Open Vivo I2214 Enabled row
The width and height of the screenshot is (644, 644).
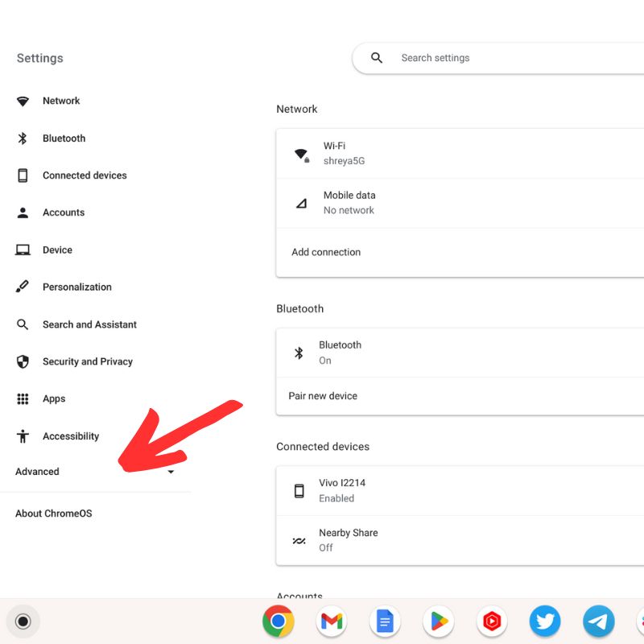pos(460,491)
